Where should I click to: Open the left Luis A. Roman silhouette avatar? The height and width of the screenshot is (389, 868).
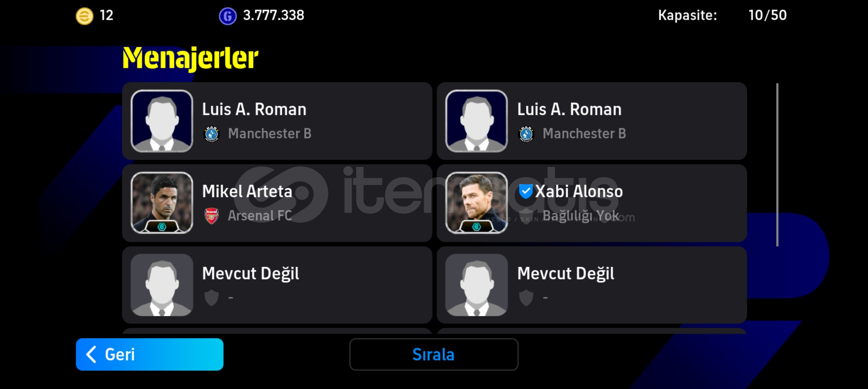162,121
